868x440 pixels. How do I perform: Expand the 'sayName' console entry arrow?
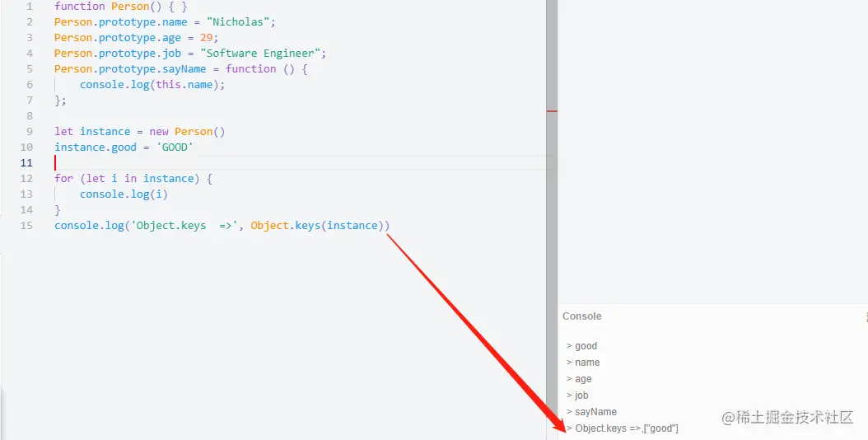pyautogui.click(x=569, y=412)
